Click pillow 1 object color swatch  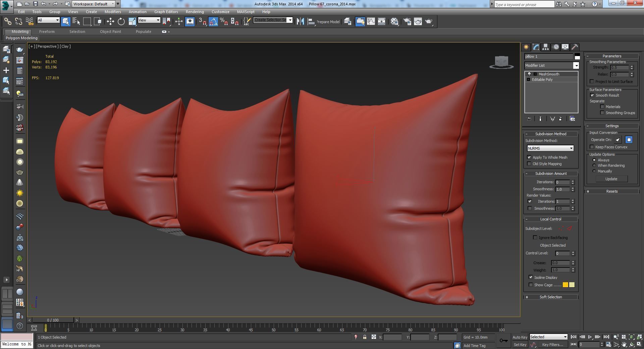(577, 56)
